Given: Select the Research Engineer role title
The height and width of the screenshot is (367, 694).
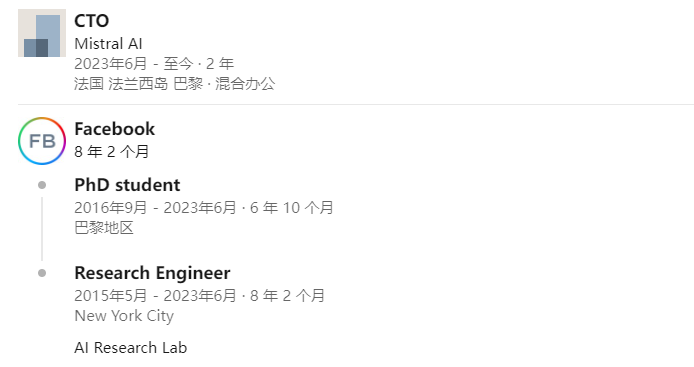Looking at the screenshot, I should (152, 273).
